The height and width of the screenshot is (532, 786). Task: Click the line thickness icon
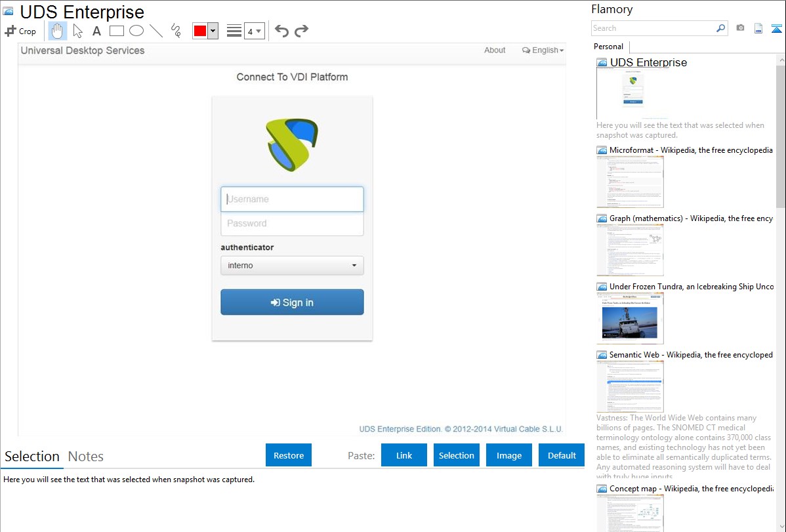pyautogui.click(x=234, y=31)
